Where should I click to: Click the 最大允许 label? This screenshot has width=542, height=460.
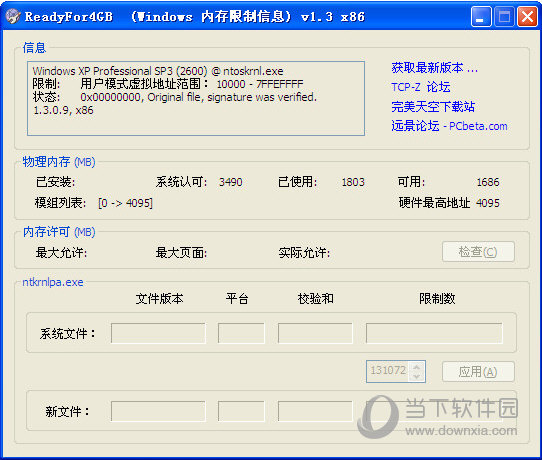click(x=61, y=253)
